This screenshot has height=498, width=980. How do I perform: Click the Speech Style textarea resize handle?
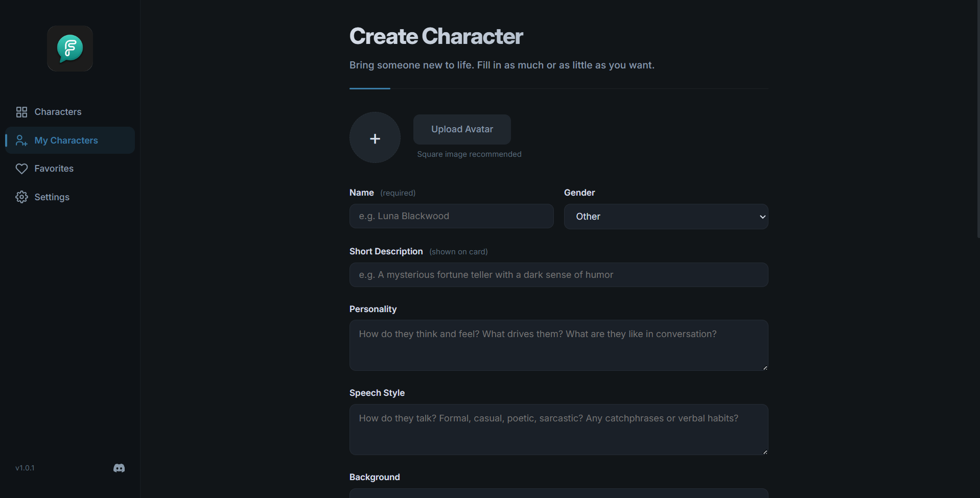[x=765, y=452]
